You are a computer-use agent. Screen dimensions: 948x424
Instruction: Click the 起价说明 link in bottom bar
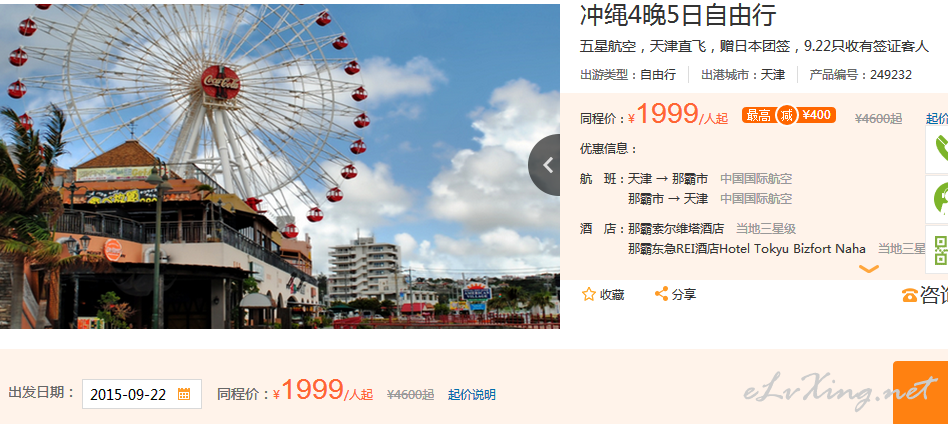point(472,395)
